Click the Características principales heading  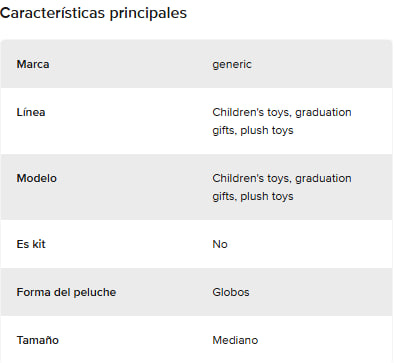coord(93,13)
